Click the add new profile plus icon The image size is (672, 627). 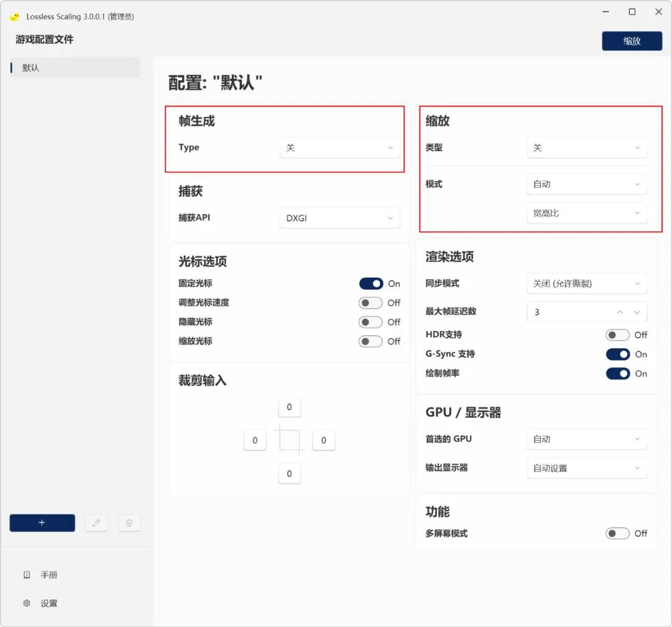tap(42, 522)
